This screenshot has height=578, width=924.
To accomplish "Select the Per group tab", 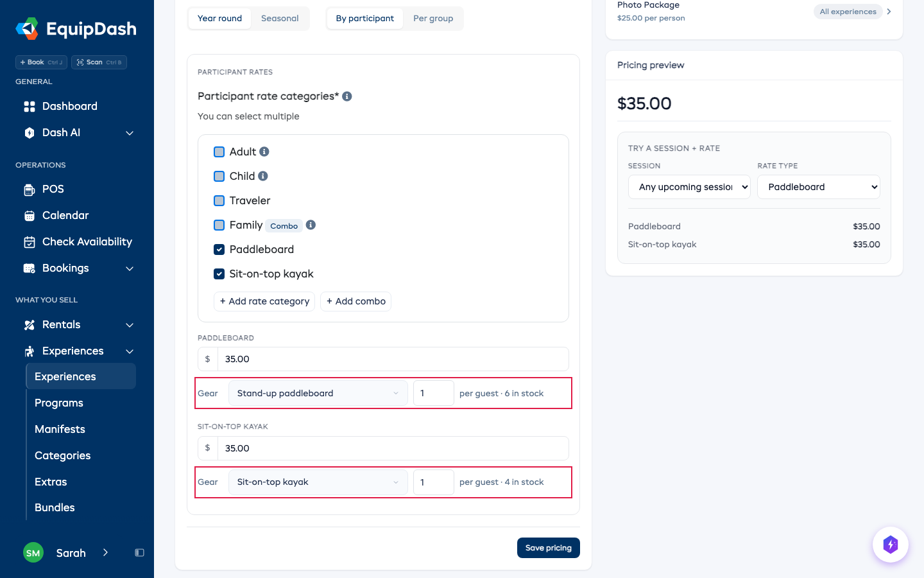I will pyautogui.click(x=433, y=19).
